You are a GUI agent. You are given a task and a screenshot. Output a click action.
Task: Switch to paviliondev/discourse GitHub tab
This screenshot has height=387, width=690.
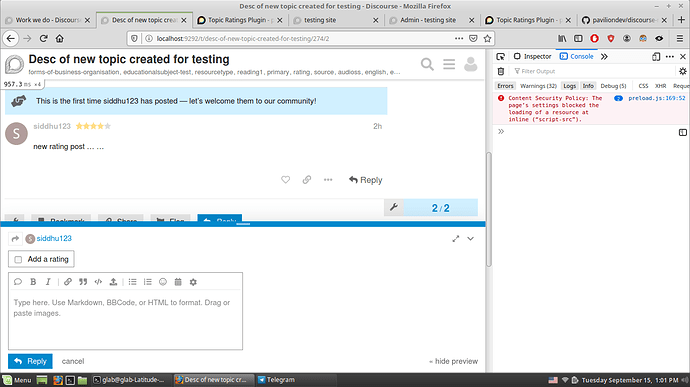624,20
